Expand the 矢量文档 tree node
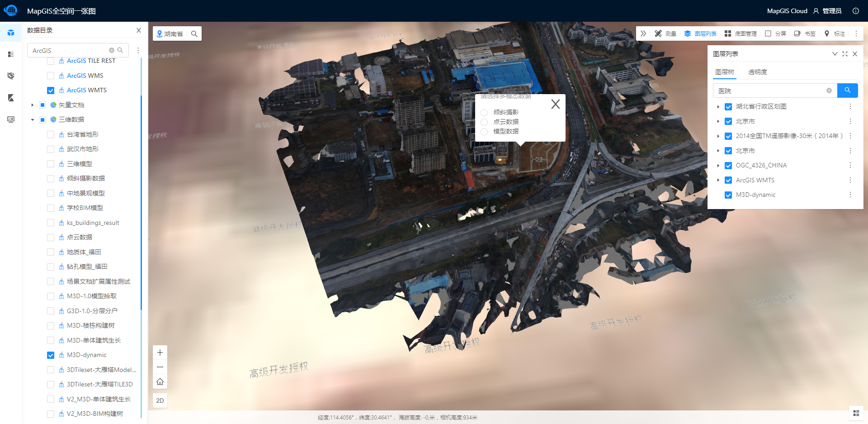Image resolution: width=868 pixels, height=424 pixels. pos(33,105)
